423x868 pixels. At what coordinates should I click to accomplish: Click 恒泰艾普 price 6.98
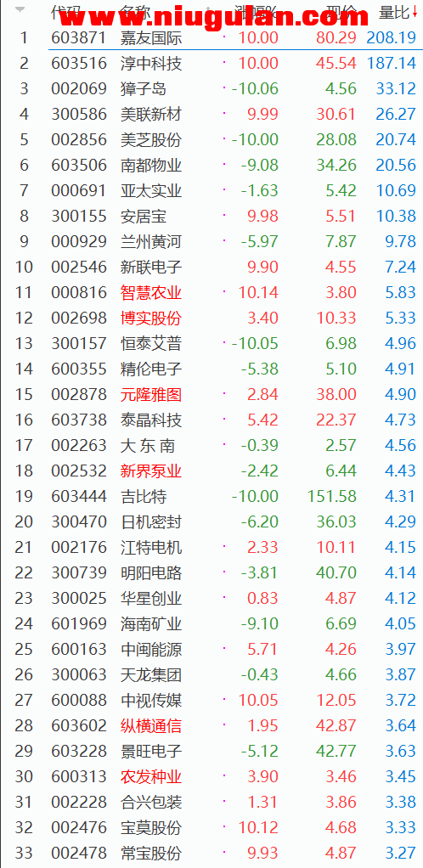click(341, 344)
